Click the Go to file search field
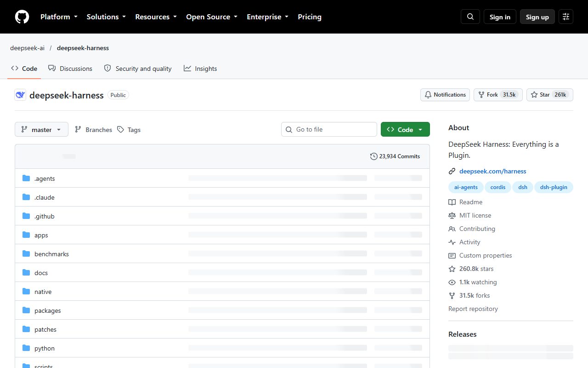 [x=329, y=129]
